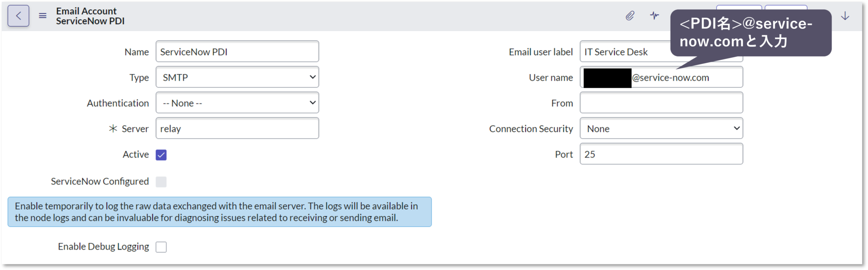Open the hamburger context menu
Screen dimensions: 868x270
pos(42,15)
